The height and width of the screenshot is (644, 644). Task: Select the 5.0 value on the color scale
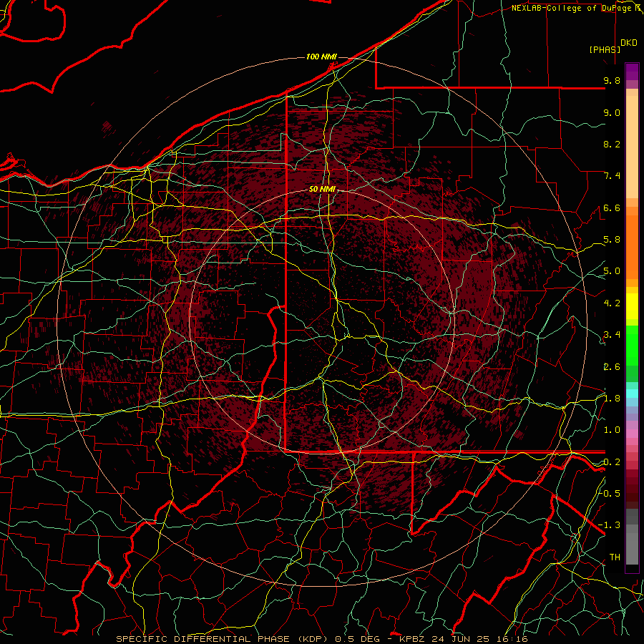pyautogui.click(x=612, y=271)
